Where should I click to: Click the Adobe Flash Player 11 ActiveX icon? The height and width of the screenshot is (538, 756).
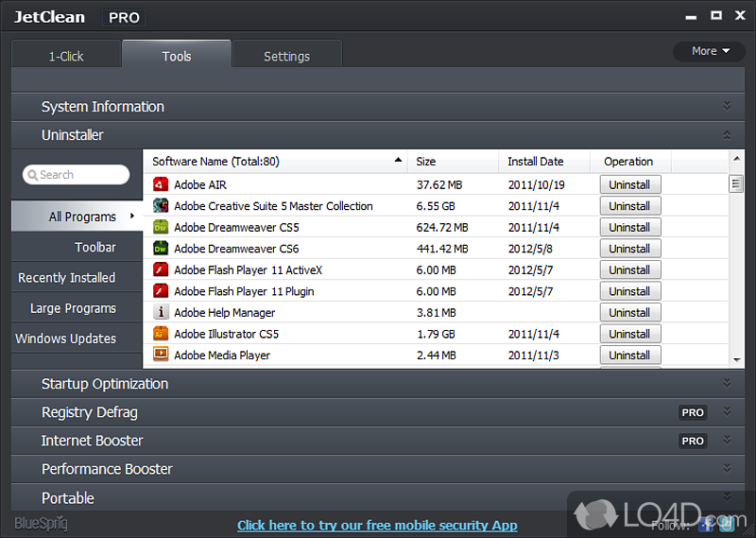coord(161,270)
